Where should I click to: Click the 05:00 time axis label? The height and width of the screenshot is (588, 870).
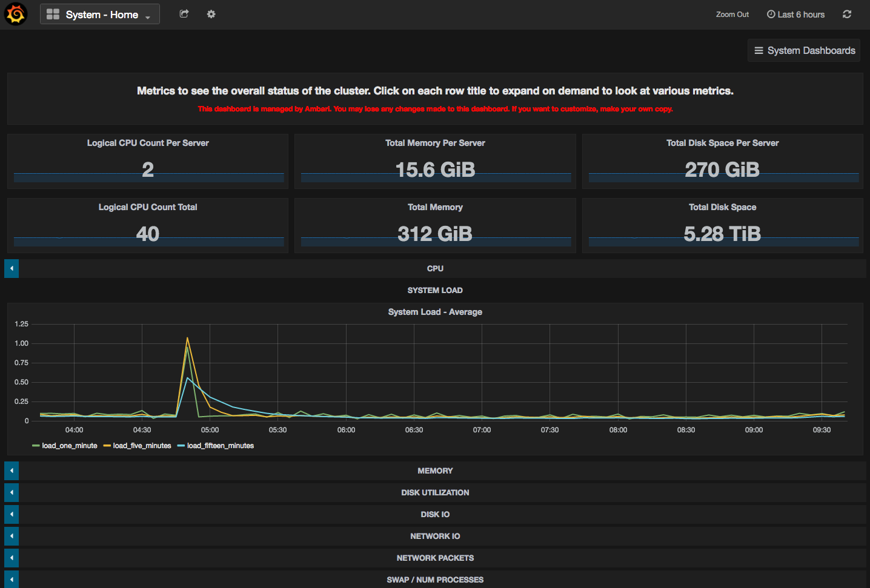210,430
